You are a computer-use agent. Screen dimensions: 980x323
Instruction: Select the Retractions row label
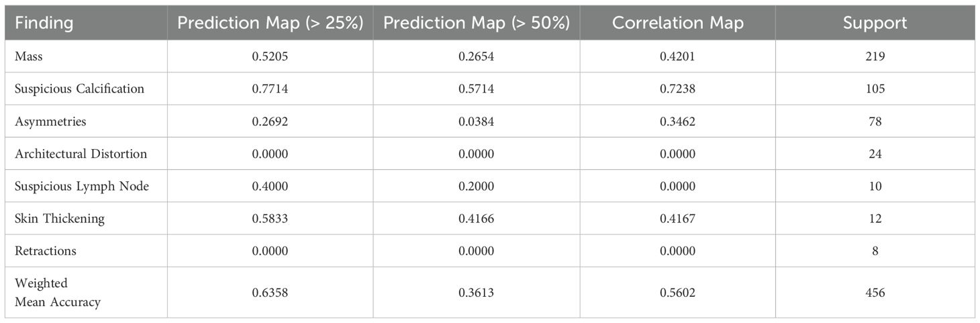46,251
